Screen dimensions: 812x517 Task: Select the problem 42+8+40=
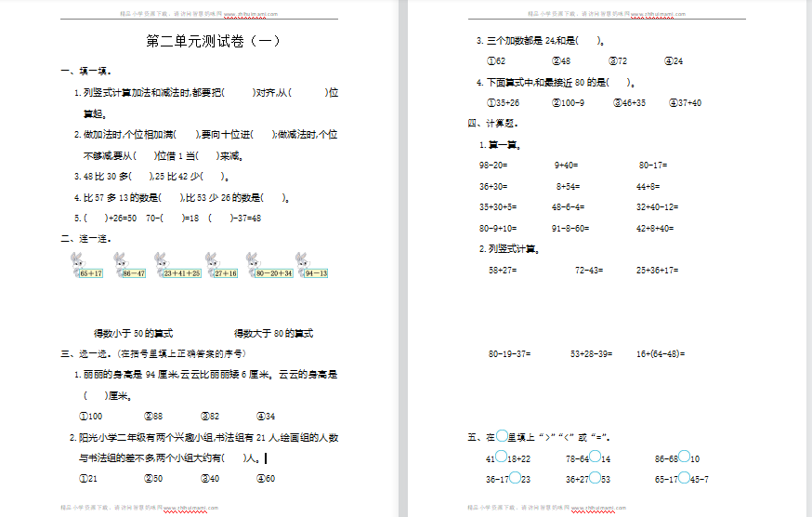[655, 228]
